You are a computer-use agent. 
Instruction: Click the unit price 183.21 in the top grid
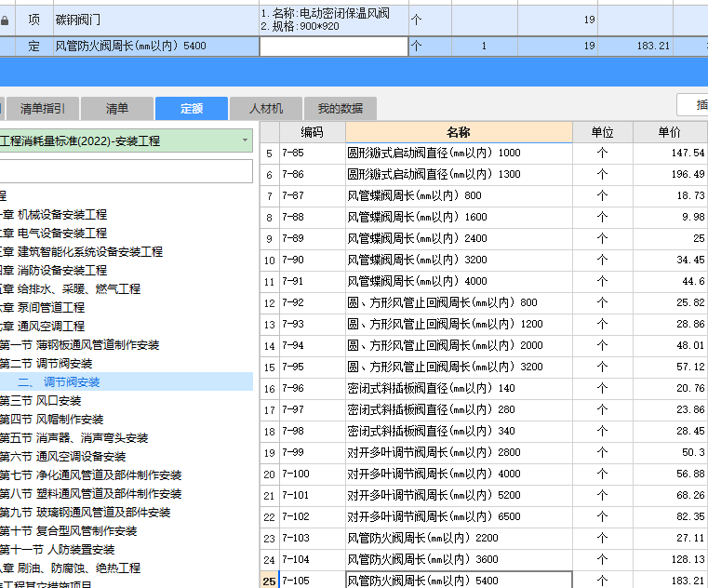click(635, 47)
